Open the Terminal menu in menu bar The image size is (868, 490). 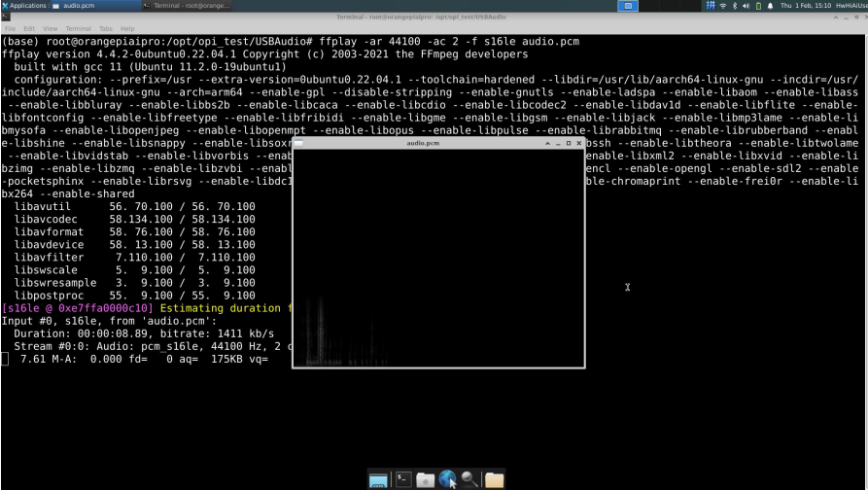coord(78,28)
